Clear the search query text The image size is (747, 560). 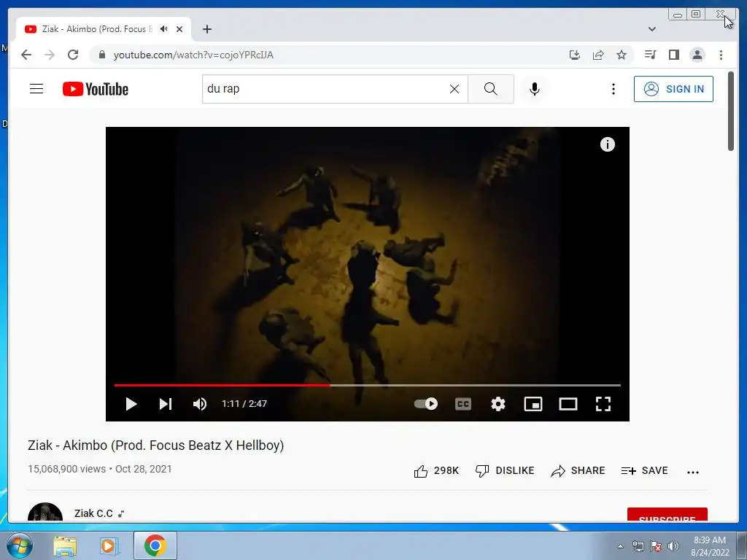[x=454, y=89]
